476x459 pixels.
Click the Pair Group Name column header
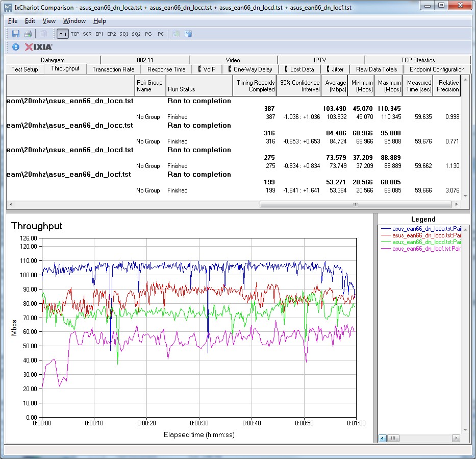tap(149, 86)
